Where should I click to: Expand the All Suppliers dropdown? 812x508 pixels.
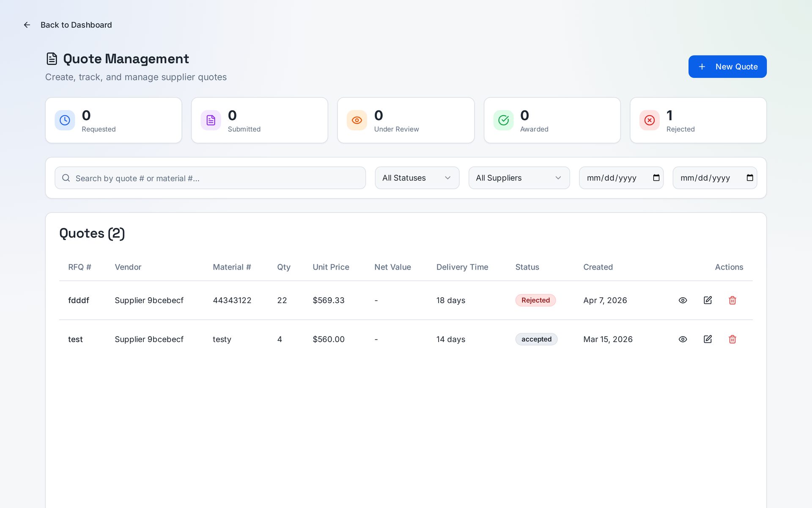[x=519, y=178]
